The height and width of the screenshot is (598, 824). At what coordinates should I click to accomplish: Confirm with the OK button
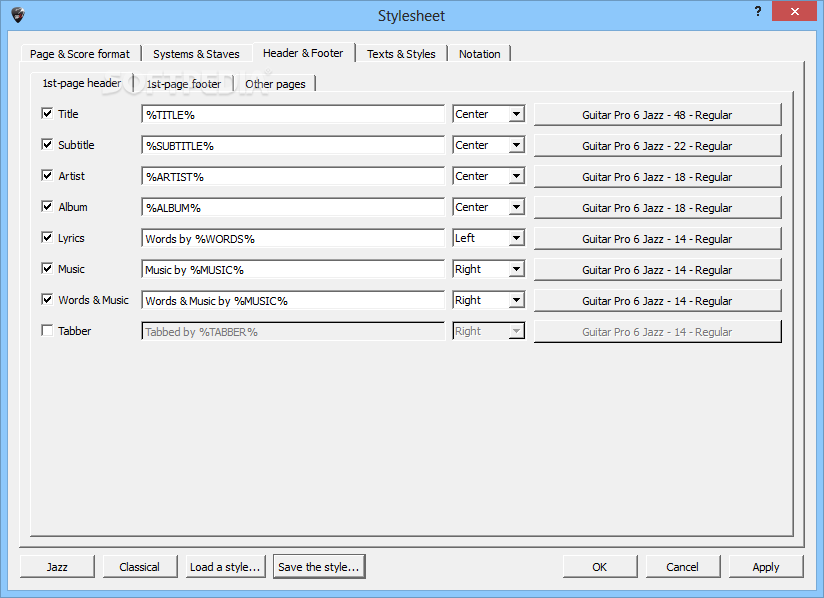tap(600, 566)
